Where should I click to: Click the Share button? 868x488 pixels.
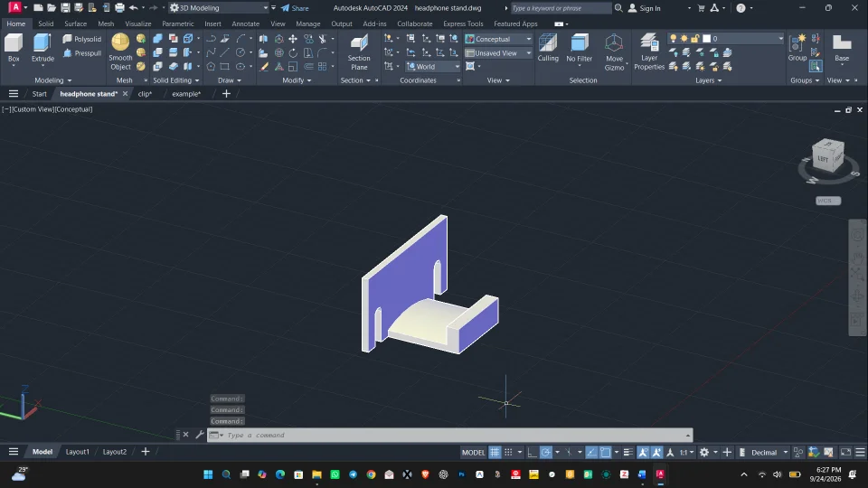click(x=295, y=8)
